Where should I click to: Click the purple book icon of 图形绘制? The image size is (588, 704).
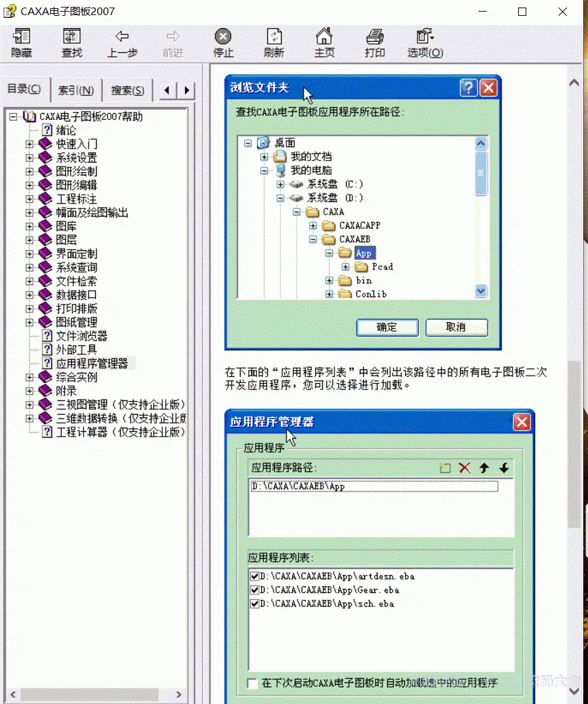tap(45, 171)
